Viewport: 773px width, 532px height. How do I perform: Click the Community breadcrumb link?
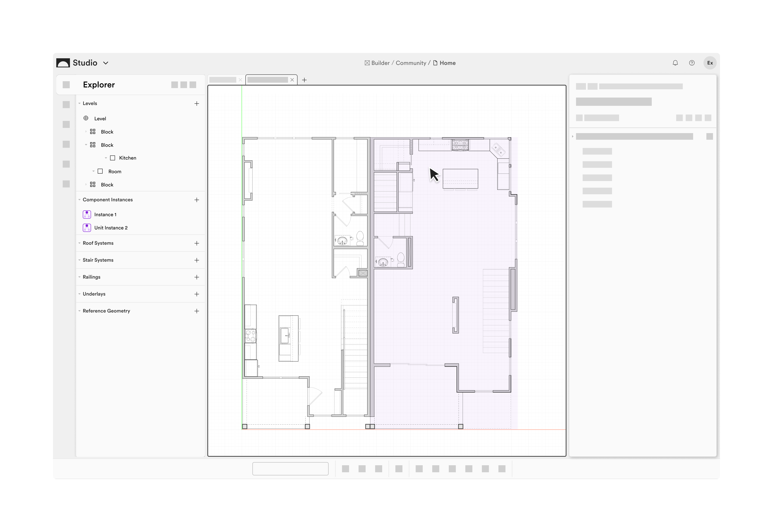[x=411, y=63]
